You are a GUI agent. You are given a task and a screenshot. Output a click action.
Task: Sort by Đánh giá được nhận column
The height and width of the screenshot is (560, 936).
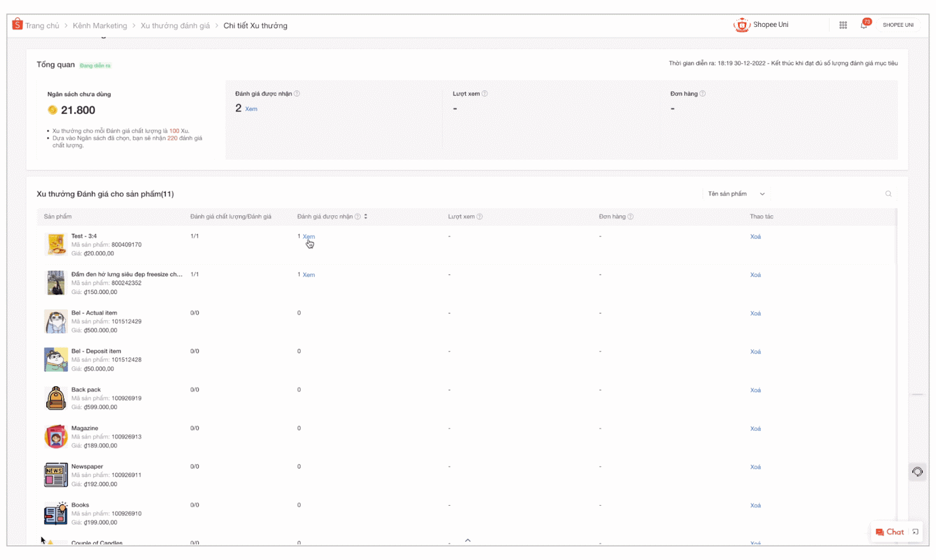tap(366, 217)
